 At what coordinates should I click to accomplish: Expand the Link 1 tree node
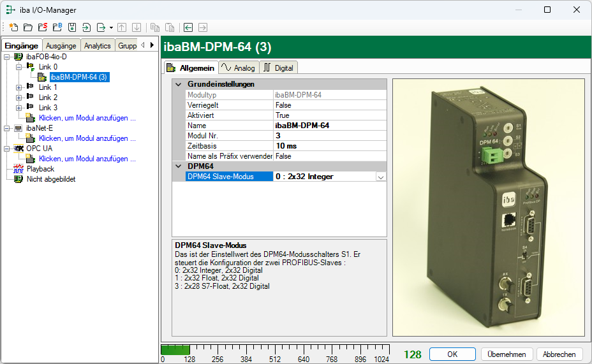pos(18,87)
